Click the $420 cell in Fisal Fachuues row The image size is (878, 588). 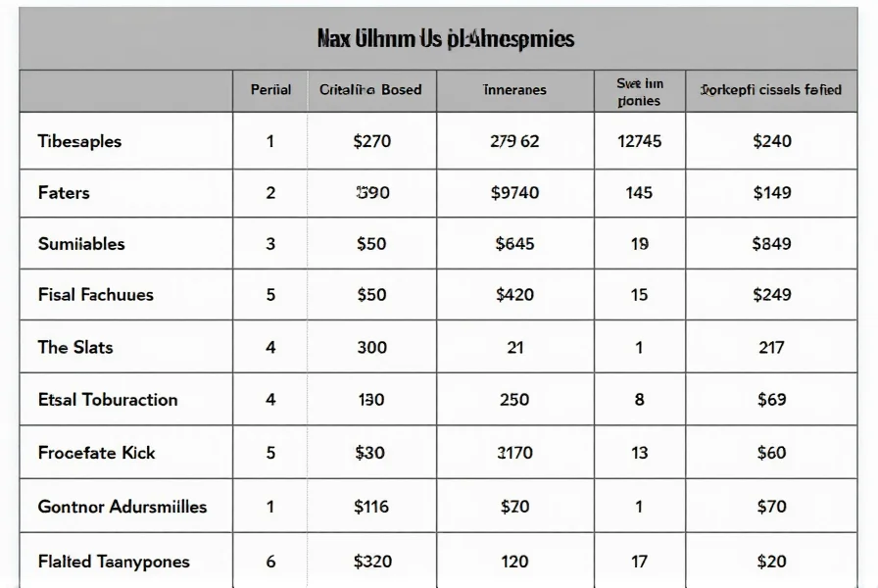[514, 295]
